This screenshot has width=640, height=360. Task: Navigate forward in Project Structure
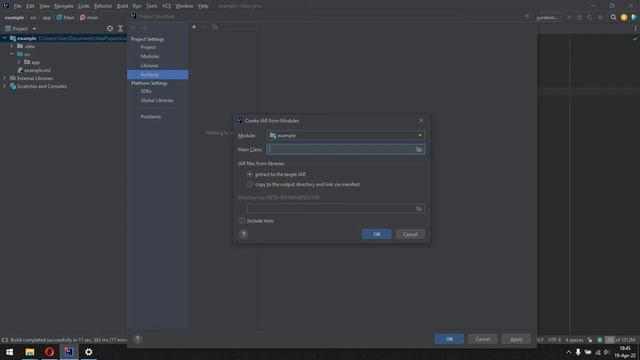pyautogui.click(x=143, y=27)
